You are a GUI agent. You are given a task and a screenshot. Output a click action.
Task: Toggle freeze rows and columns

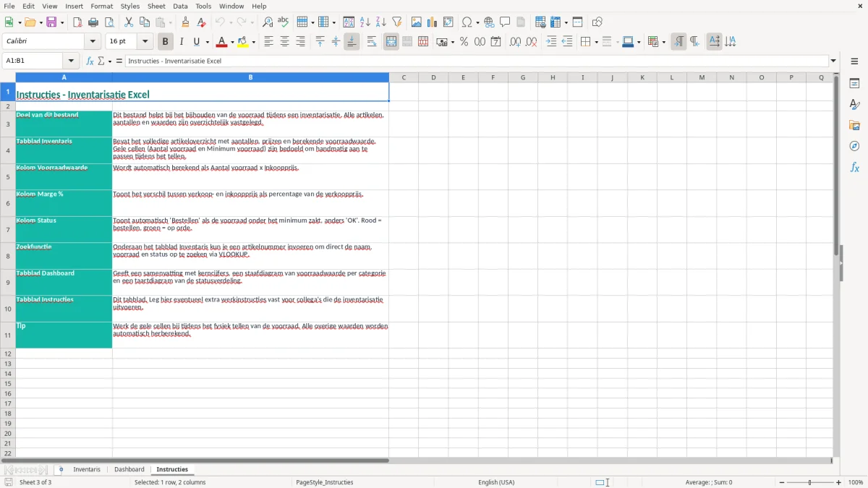coord(555,22)
